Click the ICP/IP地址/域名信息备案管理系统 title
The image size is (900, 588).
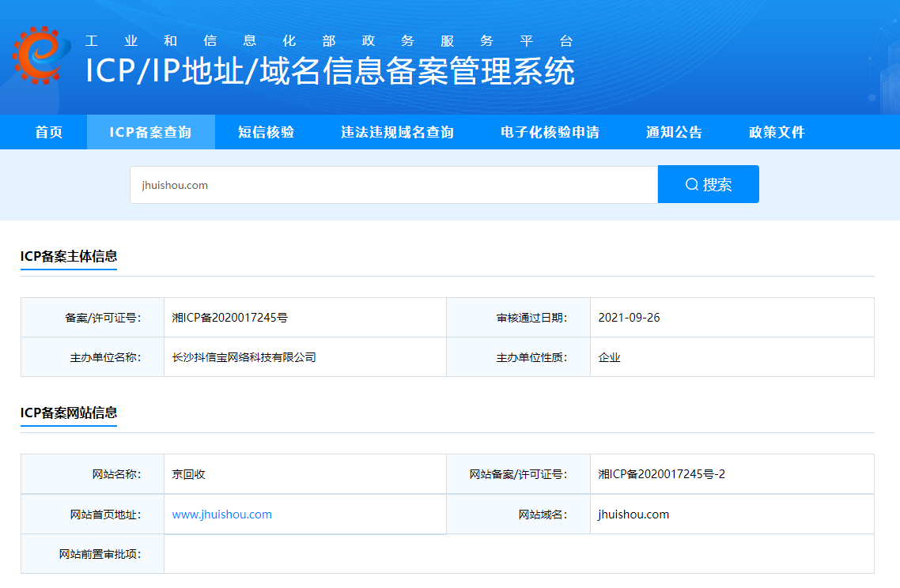point(330,71)
